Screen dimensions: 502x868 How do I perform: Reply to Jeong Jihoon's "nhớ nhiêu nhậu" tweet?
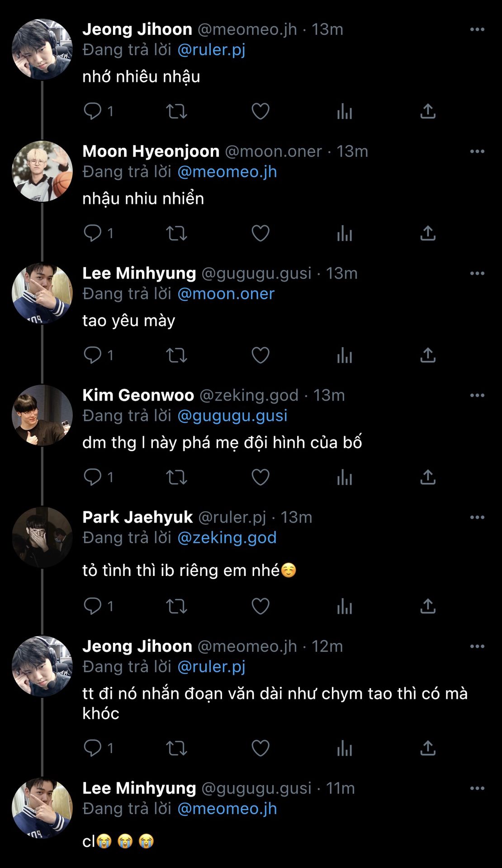[93, 111]
